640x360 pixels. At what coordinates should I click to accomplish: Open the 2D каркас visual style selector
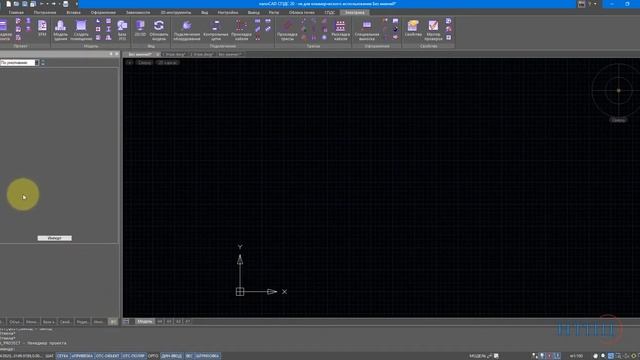click(x=167, y=62)
